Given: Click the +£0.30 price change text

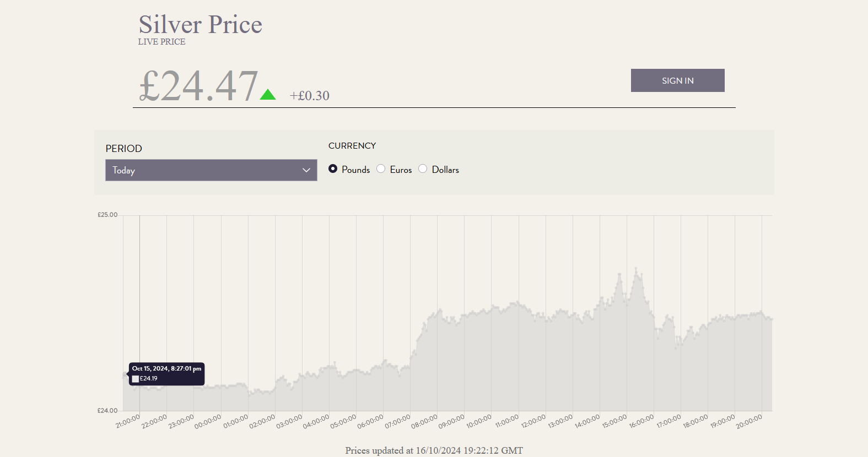Looking at the screenshot, I should tap(310, 96).
